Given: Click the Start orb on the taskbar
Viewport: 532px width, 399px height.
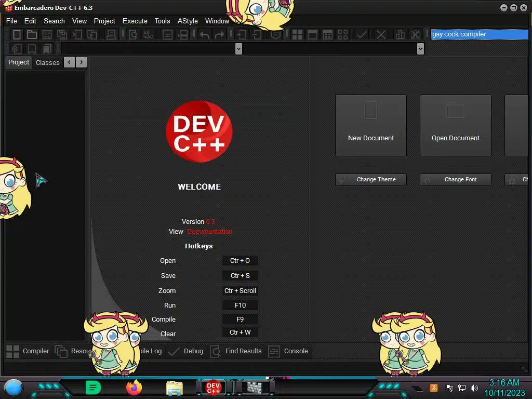Looking at the screenshot, I should (14, 388).
